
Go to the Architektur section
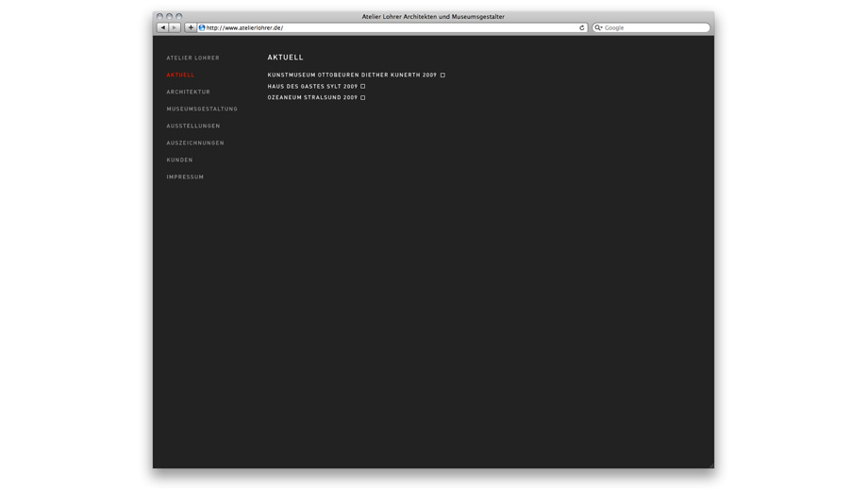188,93
